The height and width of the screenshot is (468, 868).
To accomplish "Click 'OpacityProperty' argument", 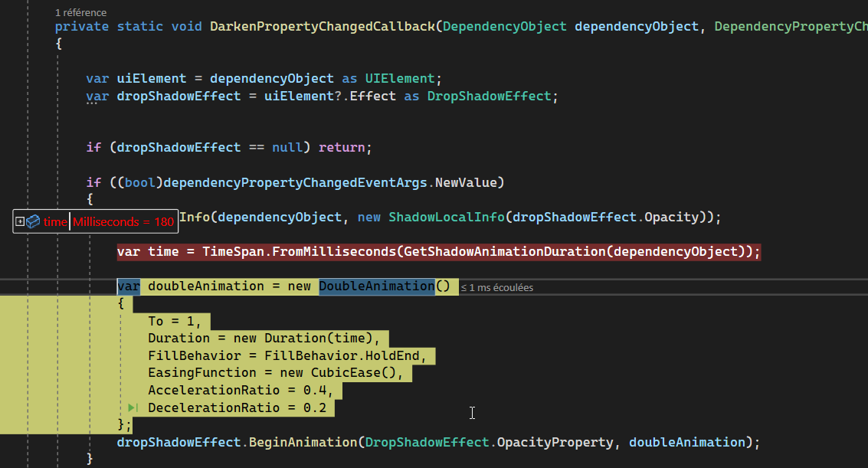I will point(555,443).
